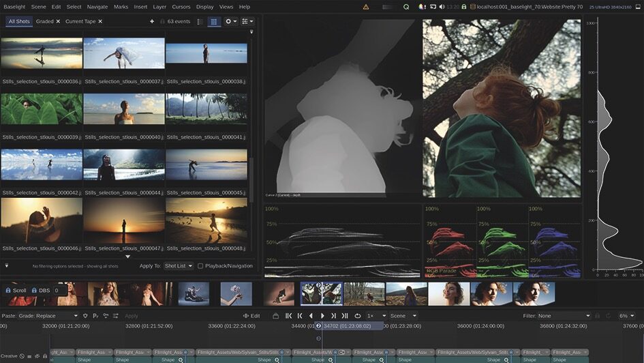Click the loop playback icon

coord(358,316)
